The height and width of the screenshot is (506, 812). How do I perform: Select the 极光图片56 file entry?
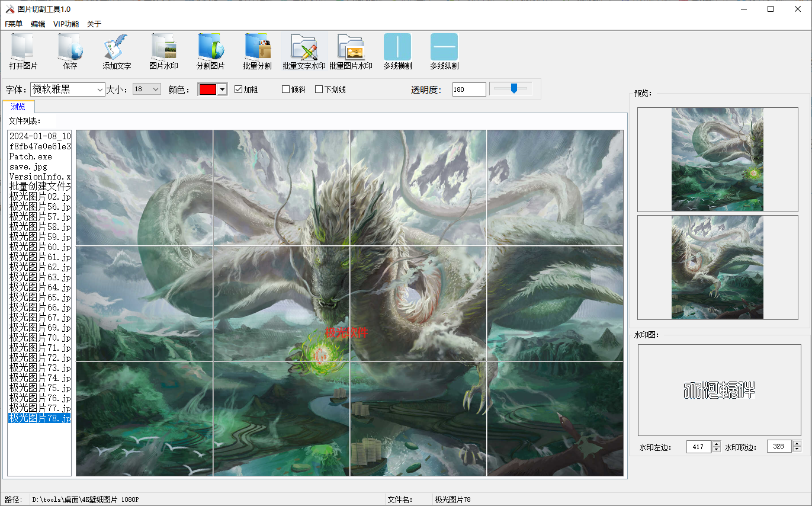click(39, 207)
